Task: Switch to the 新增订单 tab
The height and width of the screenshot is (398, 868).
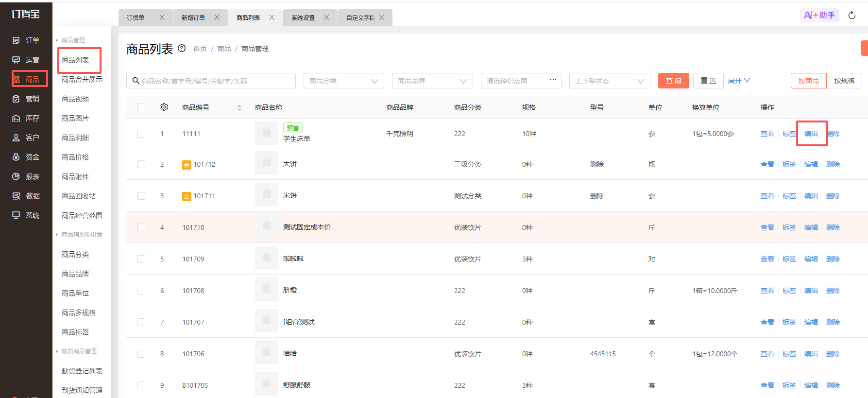Action: click(x=193, y=17)
